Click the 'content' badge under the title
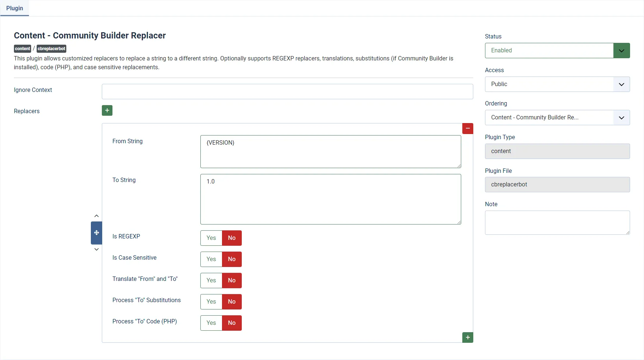Image resolution: width=644 pixels, height=360 pixels. click(x=22, y=49)
